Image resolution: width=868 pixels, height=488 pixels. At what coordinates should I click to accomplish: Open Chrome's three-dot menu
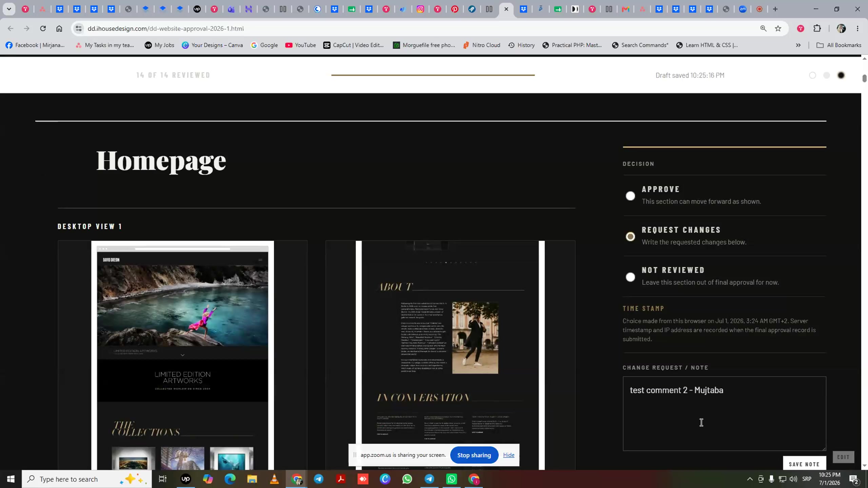point(857,28)
